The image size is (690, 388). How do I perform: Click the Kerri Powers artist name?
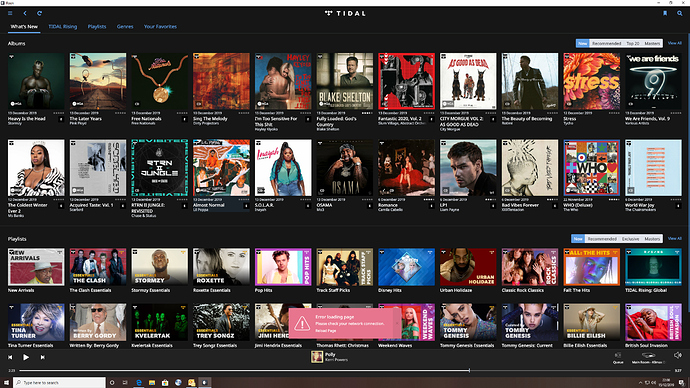click(x=336, y=360)
